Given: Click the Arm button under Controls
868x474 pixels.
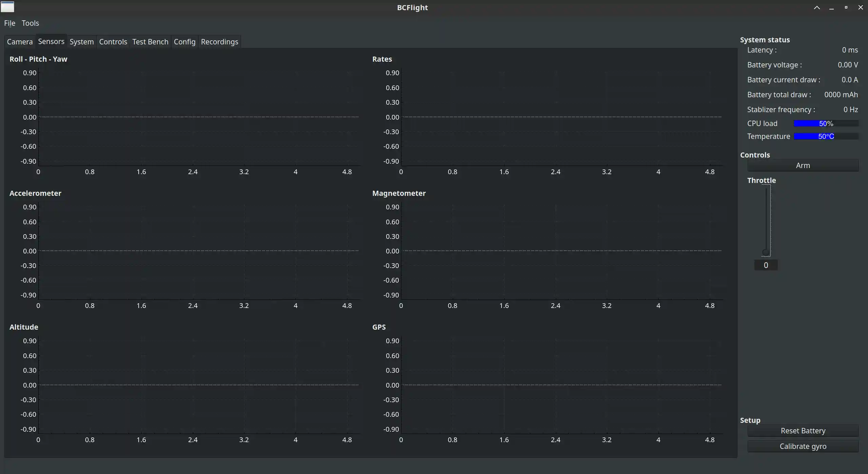Looking at the screenshot, I should (803, 165).
